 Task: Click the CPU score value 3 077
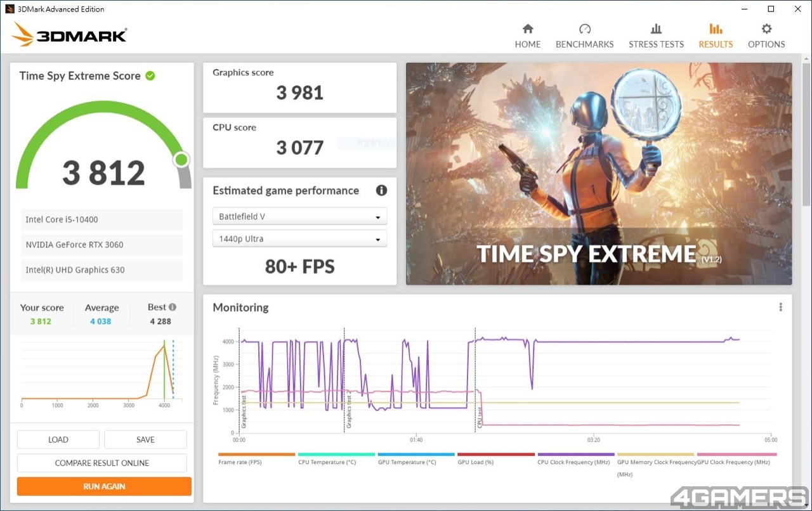tap(300, 148)
